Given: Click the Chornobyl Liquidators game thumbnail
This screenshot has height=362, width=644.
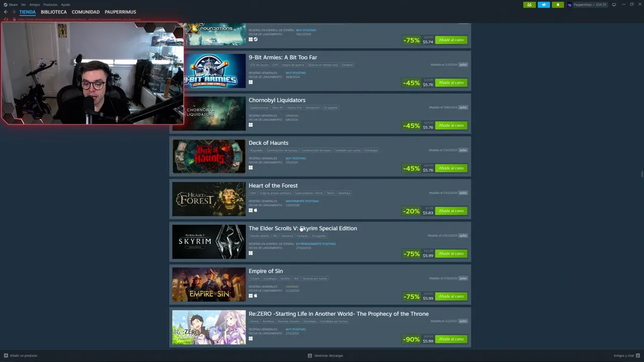Looking at the screenshot, I should [x=209, y=114].
